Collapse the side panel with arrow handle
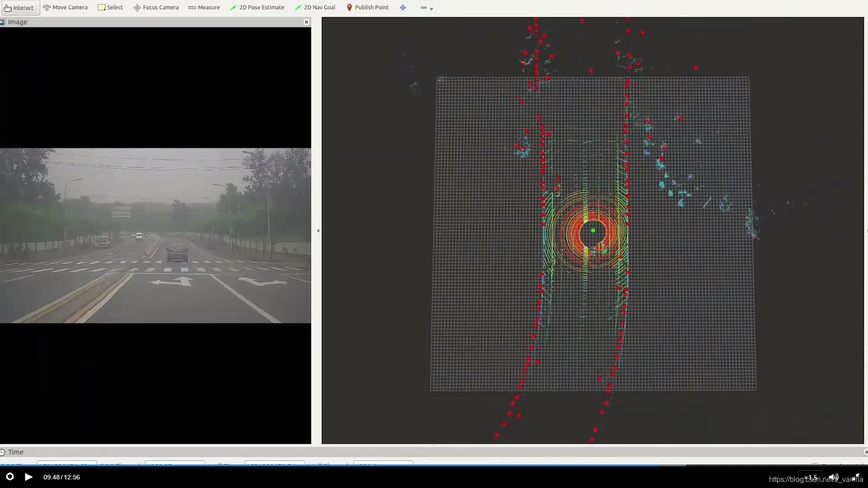This screenshot has width=868, height=488. (318, 231)
